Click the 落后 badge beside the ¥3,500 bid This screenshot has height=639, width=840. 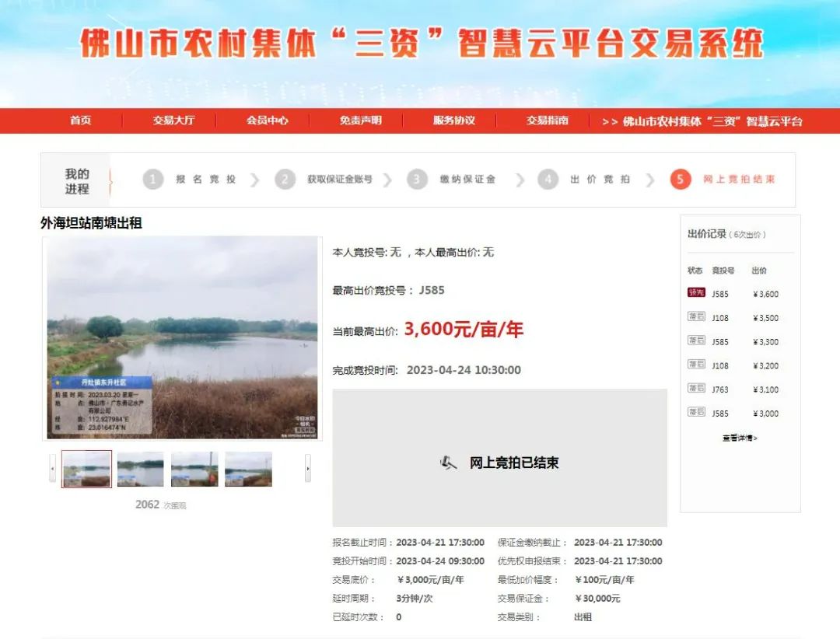coord(696,317)
